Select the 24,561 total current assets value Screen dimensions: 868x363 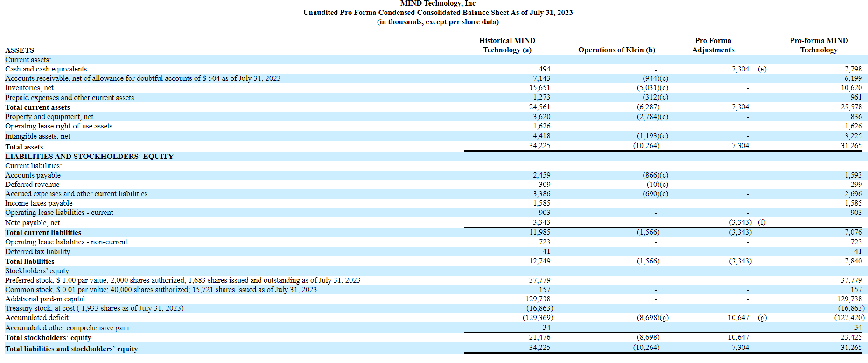(539, 107)
